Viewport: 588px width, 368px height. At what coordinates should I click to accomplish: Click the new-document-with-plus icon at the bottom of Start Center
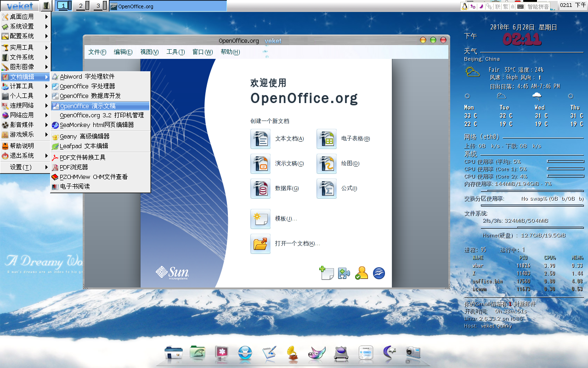tap(326, 273)
